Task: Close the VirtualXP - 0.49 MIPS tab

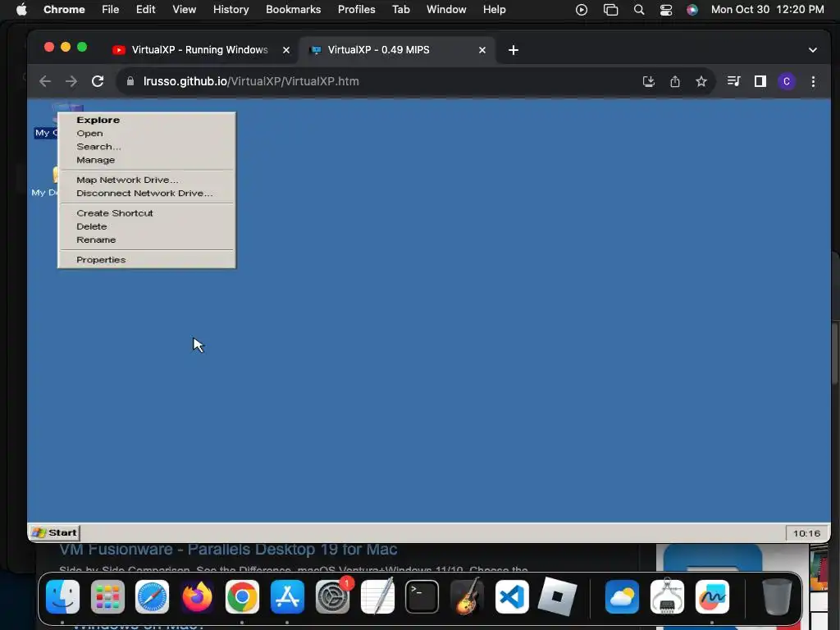Action: click(482, 50)
